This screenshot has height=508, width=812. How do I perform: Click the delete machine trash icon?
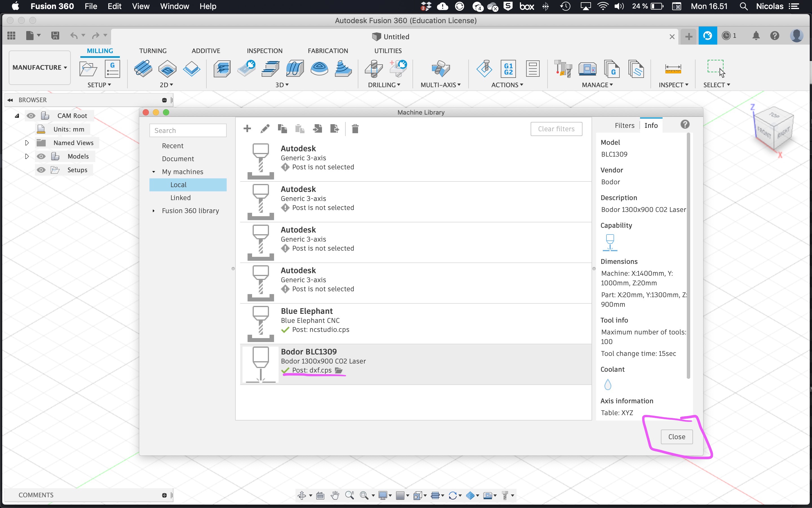(355, 129)
